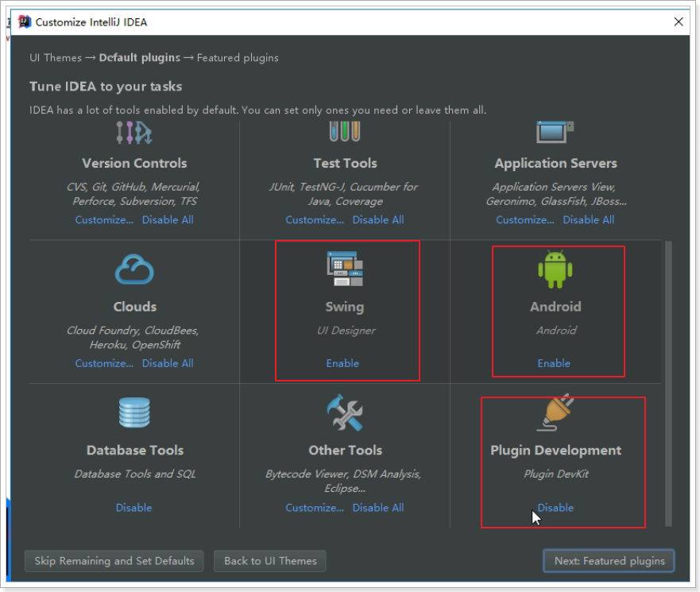Click the Other Tools hammer and wrench icon
Image resolution: width=700 pixels, height=592 pixels.
click(x=345, y=413)
